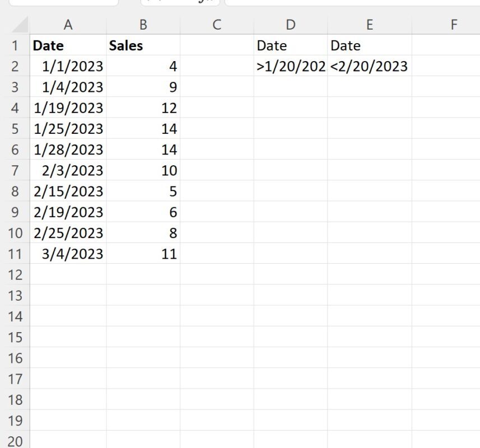Select the bold Date header cell A1
The height and width of the screenshot is (448, 480).
pos(68,45)
